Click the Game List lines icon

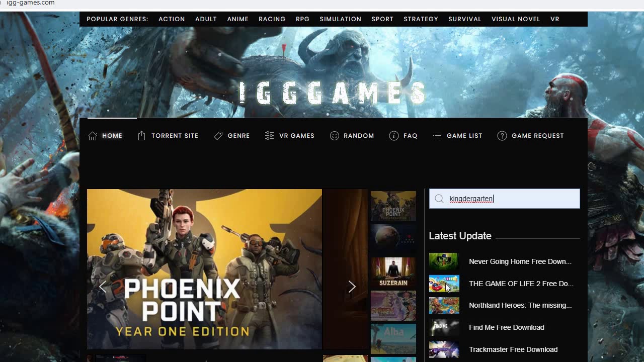(x=437, y=136)
